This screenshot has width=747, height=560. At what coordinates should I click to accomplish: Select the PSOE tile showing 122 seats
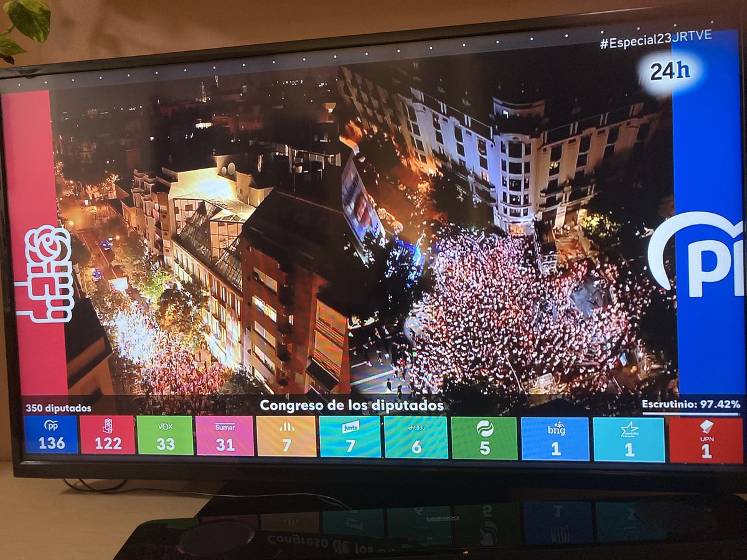pos(107,434)
